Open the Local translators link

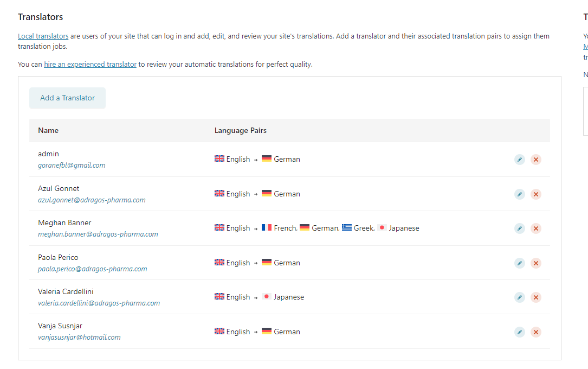point(43,36)
